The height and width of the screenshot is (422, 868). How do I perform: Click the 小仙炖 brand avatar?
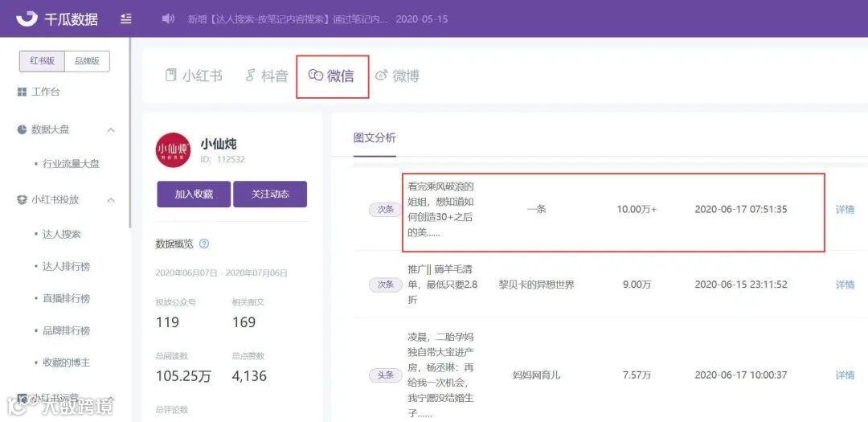(174, 150)
